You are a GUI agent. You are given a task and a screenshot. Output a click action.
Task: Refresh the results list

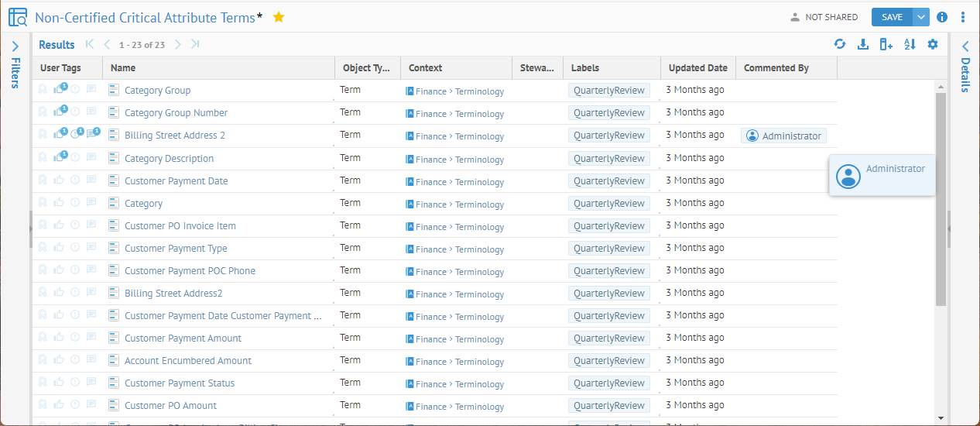[x=840, y=44]
